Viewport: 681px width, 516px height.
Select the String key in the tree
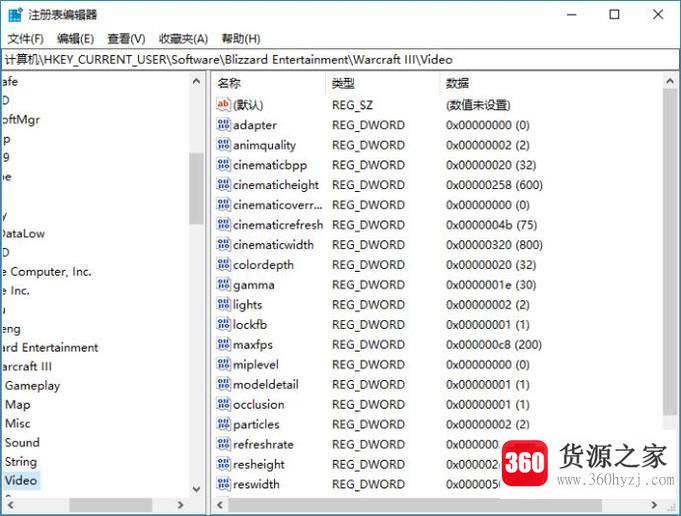point(21,461)
